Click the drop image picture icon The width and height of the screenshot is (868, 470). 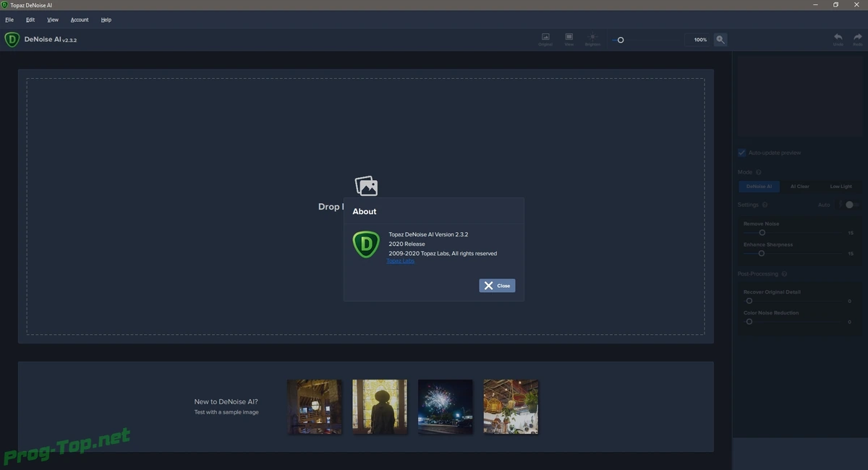click(366, 186)
